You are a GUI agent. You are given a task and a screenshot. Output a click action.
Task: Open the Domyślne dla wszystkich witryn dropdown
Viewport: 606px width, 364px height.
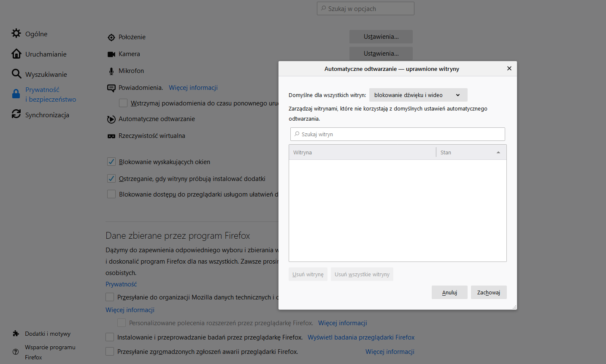pyautogui.click(x=418, y=95)
